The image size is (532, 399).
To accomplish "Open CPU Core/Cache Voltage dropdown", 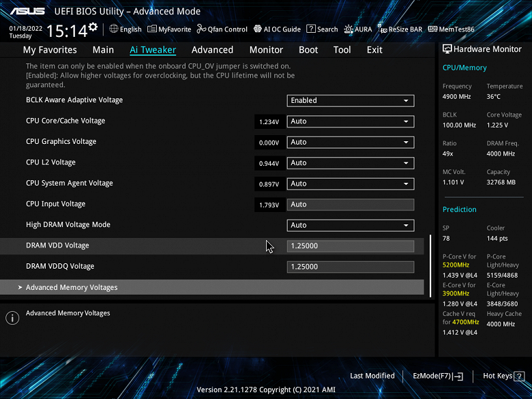I will (351, 121).
